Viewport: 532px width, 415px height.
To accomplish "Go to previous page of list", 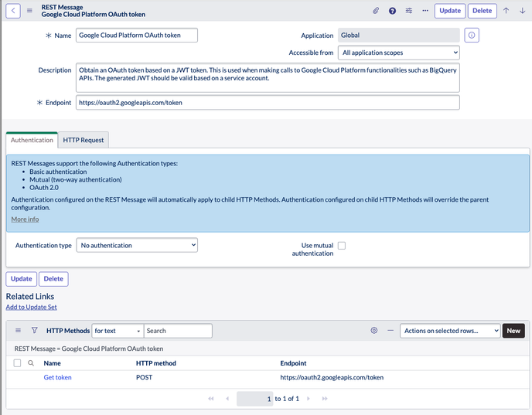I will pos(227,399).
